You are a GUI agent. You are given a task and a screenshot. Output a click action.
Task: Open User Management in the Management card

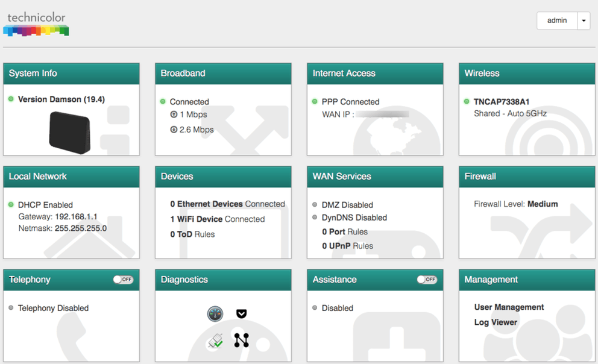pos(508,307)
